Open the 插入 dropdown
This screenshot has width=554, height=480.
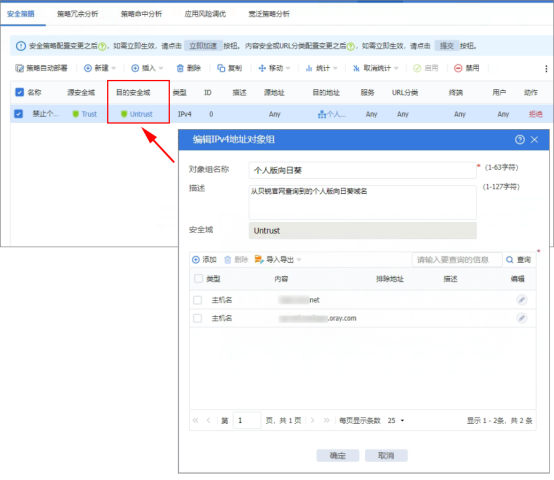[147, 68]
